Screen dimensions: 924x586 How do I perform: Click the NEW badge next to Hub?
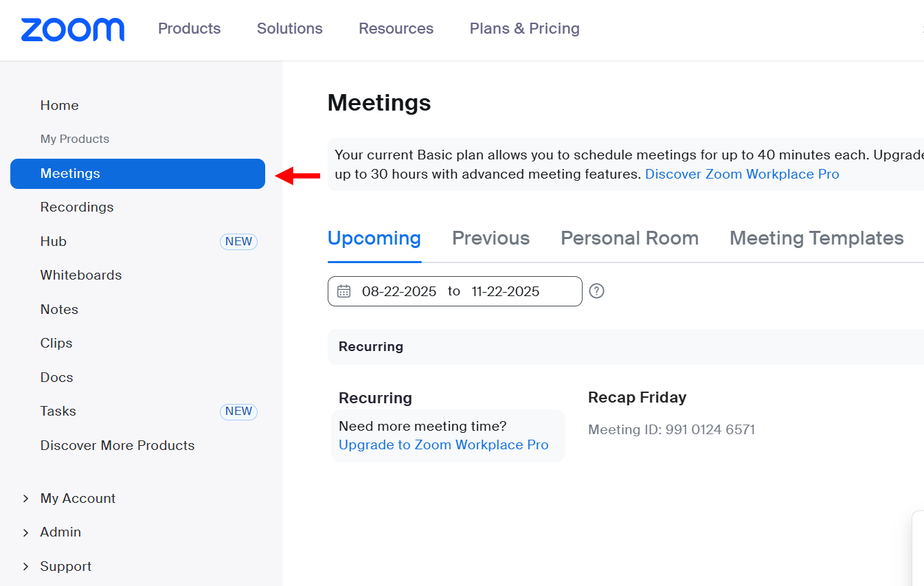(x=238, y=241)
